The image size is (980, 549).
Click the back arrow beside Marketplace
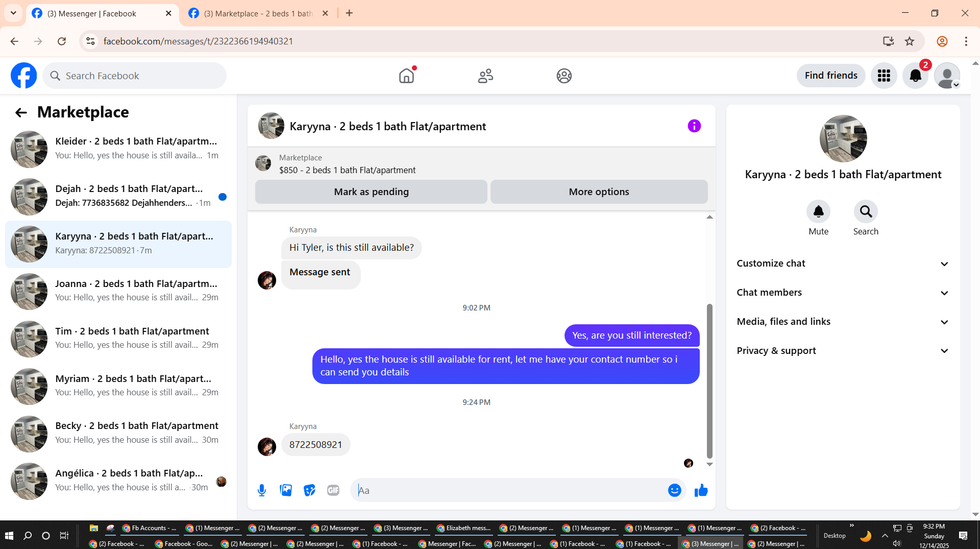coord(21,112)
